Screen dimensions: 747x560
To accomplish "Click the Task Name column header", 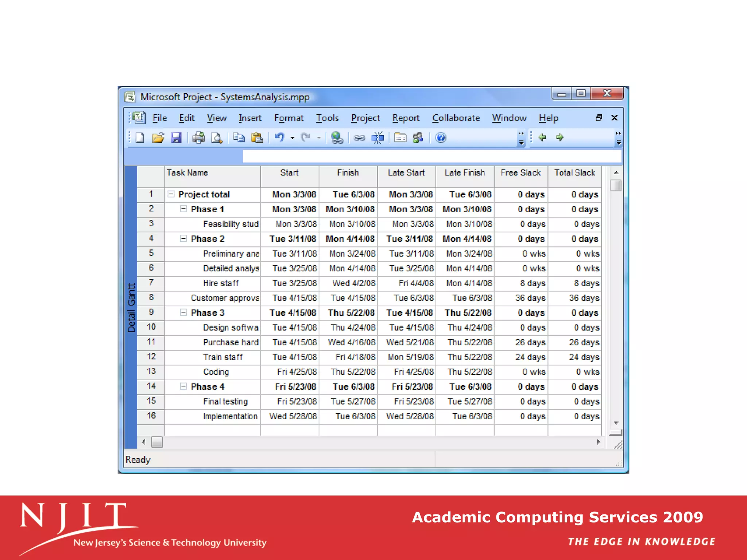I will pos(213,177).
